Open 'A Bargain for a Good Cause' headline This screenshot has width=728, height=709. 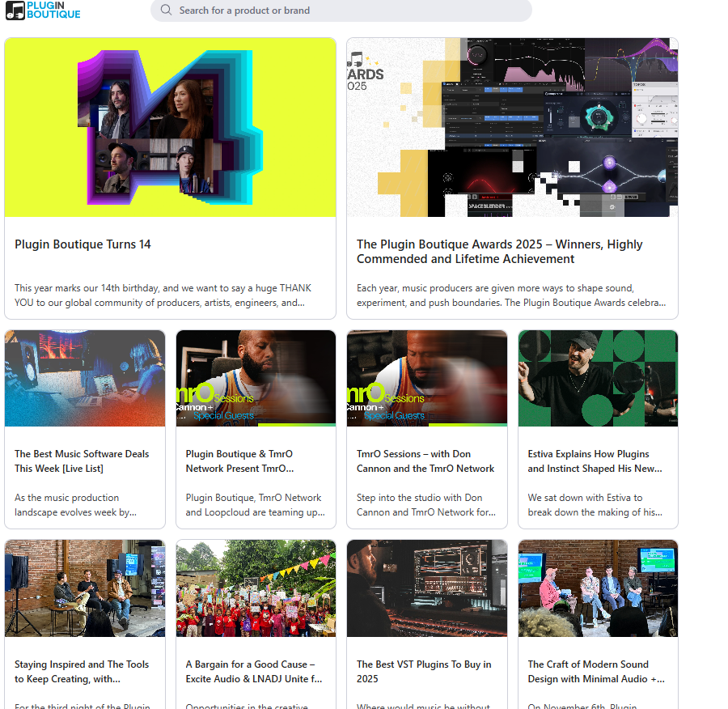tap(254, 672)
